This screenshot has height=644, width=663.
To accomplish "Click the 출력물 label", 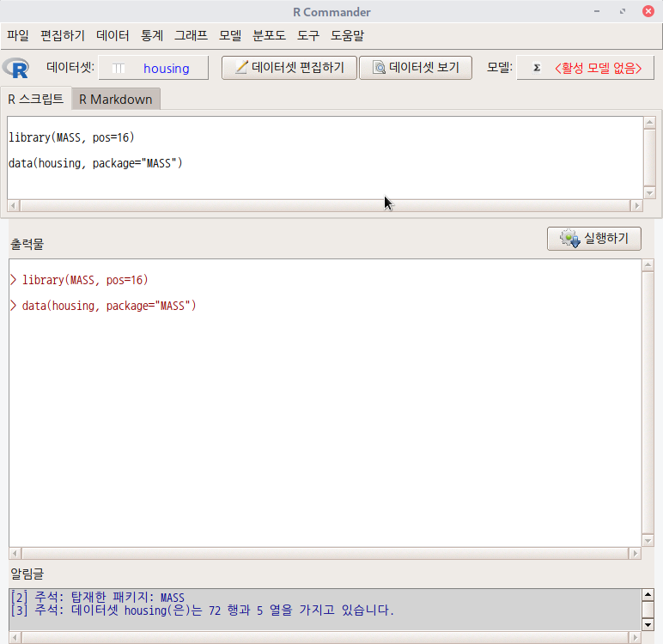I will [27, 244].
